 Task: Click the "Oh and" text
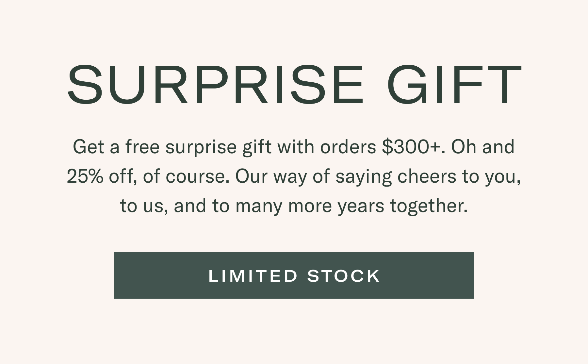tap(482, 147)
